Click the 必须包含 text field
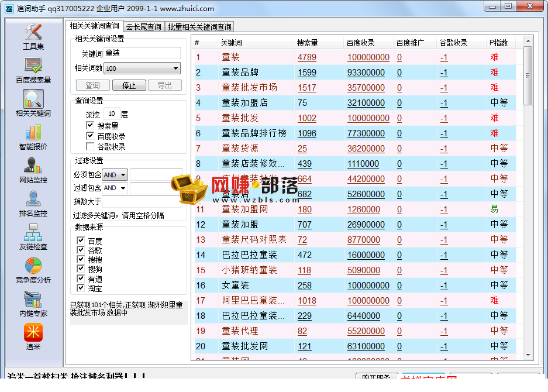 [156, 175]
